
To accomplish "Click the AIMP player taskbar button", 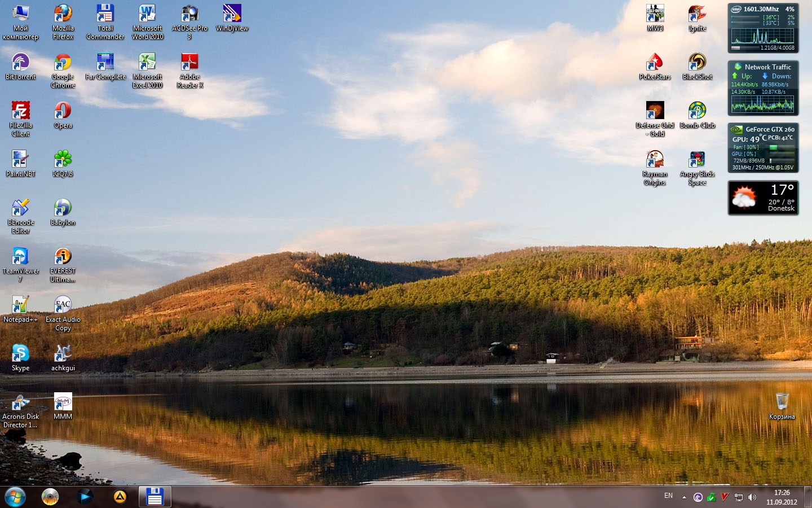I will click(x=120, y=497).
